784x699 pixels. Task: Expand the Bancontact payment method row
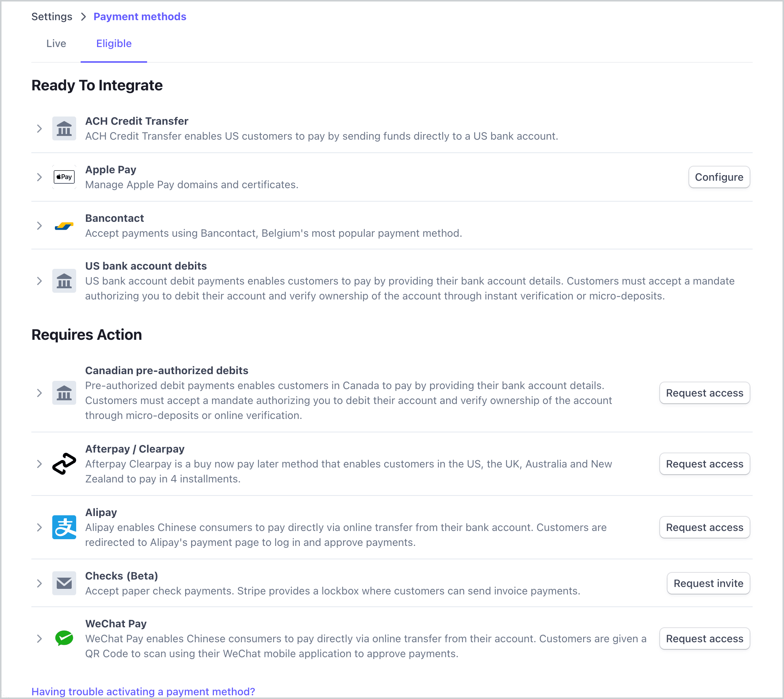[38, 225]
